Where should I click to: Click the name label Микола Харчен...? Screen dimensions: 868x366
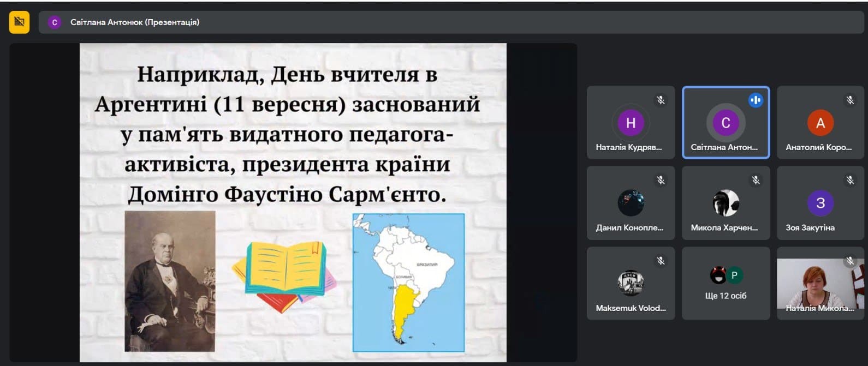coord(724,228)
